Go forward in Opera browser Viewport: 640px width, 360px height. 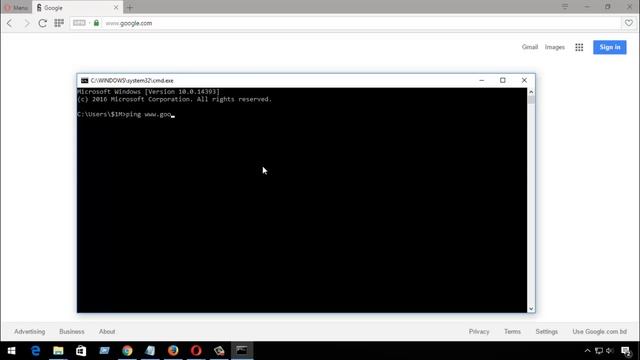pos(26,23)
